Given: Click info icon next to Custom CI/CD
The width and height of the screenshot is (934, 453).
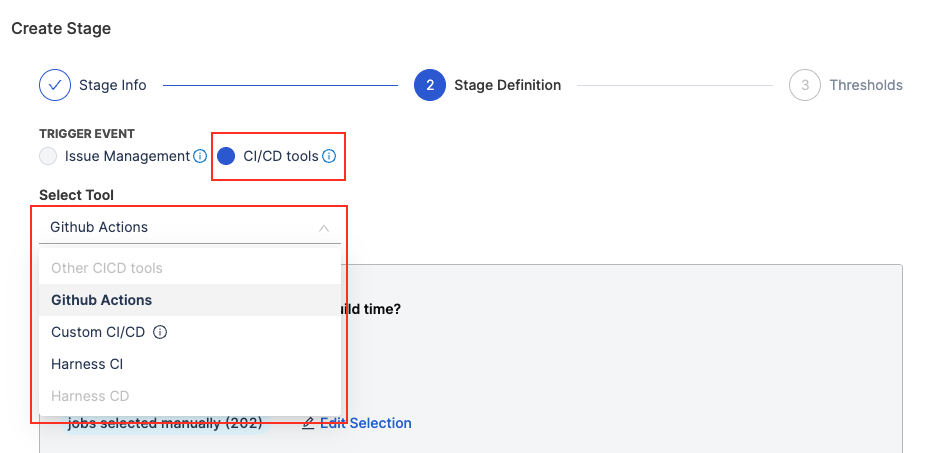Looking at the screenshot, I should point(159,332).
